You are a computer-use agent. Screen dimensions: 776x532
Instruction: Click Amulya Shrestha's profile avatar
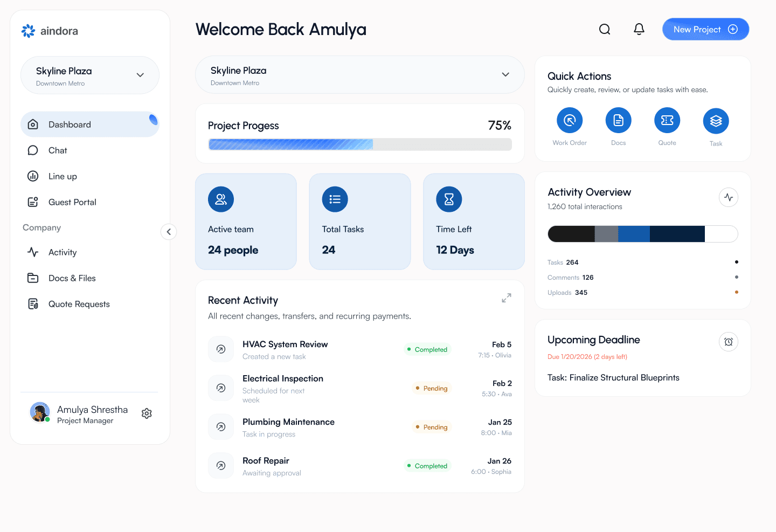tap(40, 412)
